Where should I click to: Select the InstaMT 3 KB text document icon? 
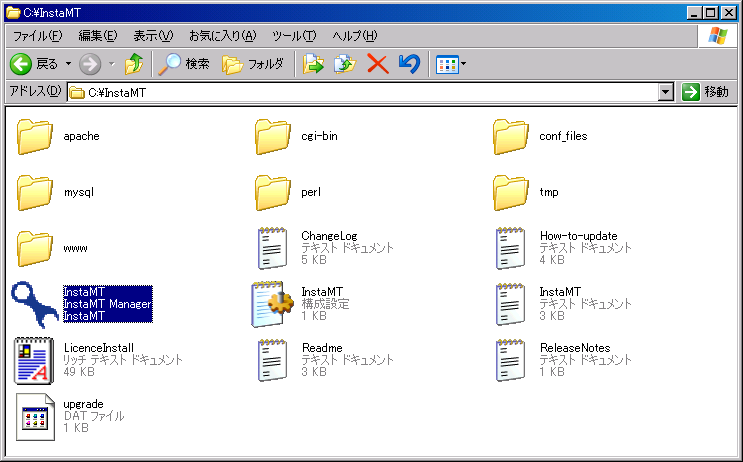510,304
